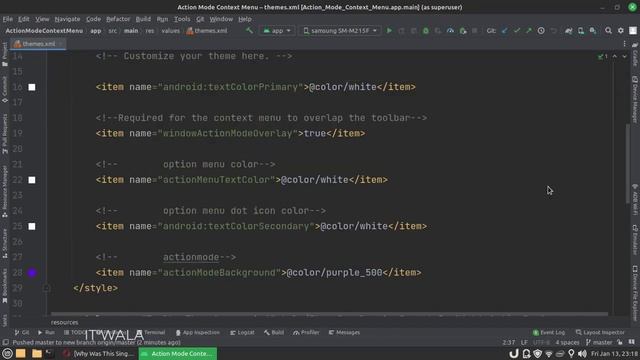Open the Emulator side panel

pyautogui.click(x=635, y=239)
